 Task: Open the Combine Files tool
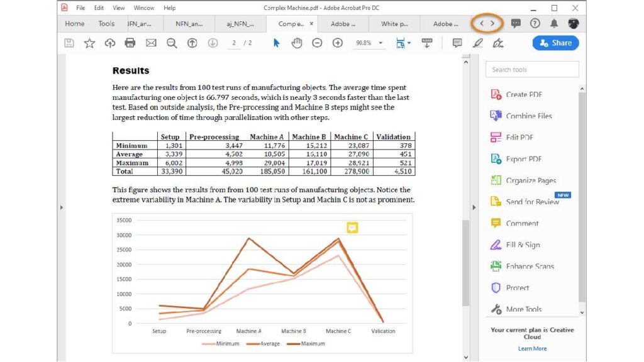pyautogui.click(x=521, y=116)
